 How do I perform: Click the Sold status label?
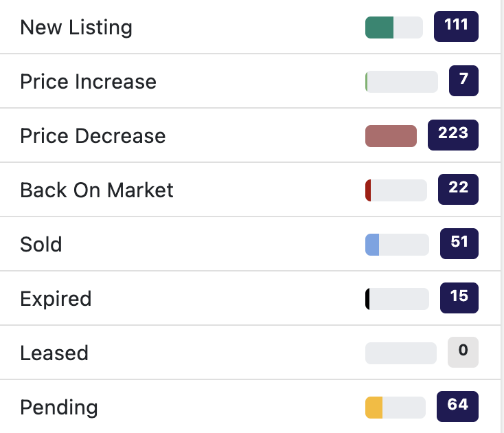[41, 245]
